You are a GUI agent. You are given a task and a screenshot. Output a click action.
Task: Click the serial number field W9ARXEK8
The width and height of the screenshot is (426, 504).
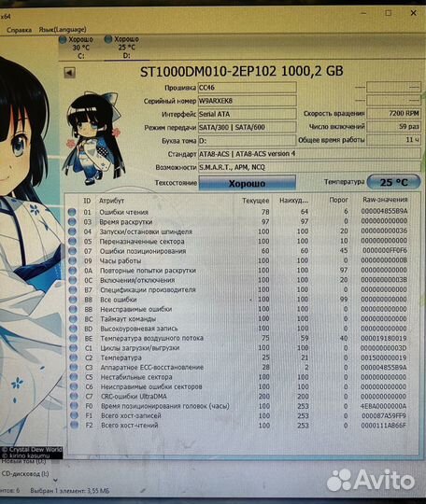pos(248,101)
